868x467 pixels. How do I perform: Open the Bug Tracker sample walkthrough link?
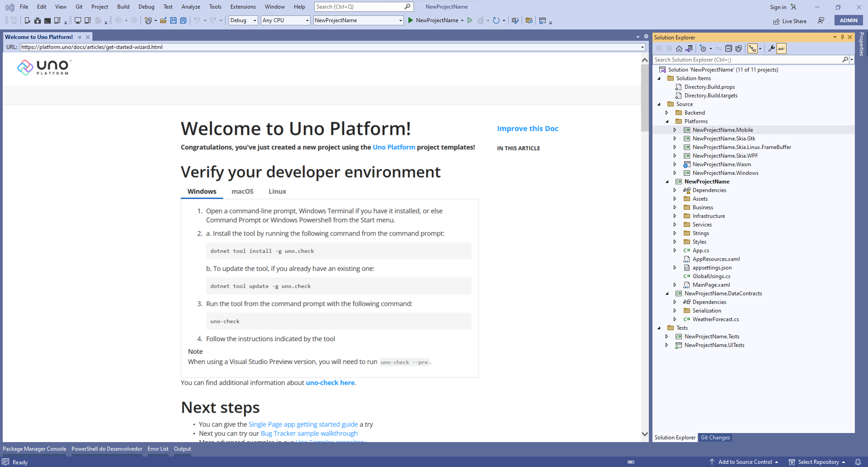pyautogui.click(x=309, y=433)
